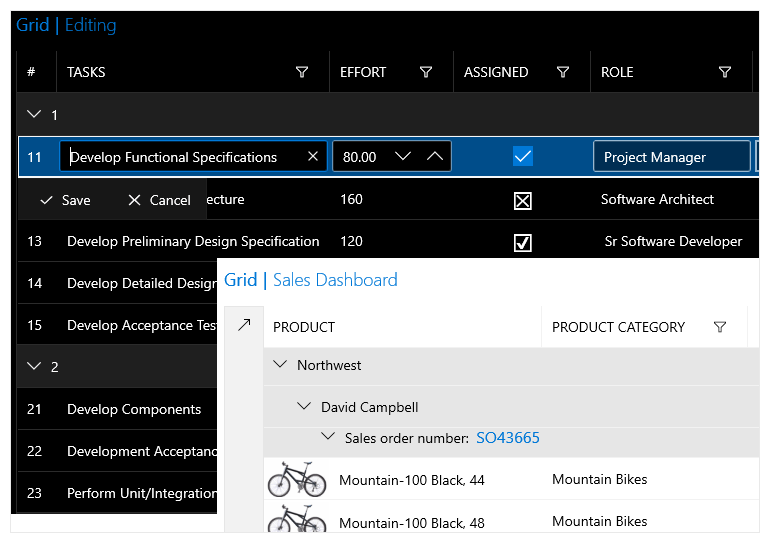
Task: Click the Grid | Sales Dashboard title
Action: 310,280
